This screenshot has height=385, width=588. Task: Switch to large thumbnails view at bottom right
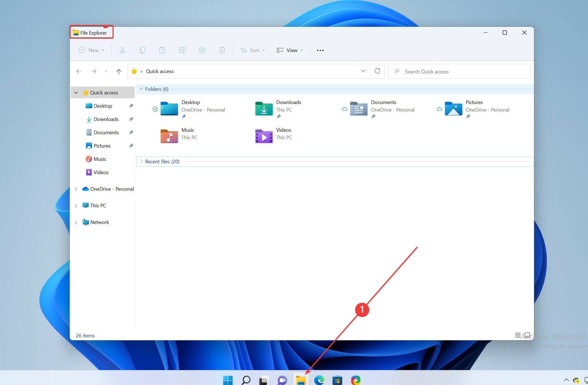528,335
